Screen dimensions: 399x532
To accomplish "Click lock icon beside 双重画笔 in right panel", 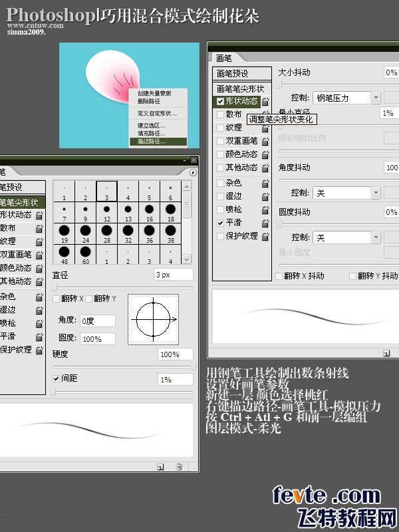I will [x=265, y=141].
